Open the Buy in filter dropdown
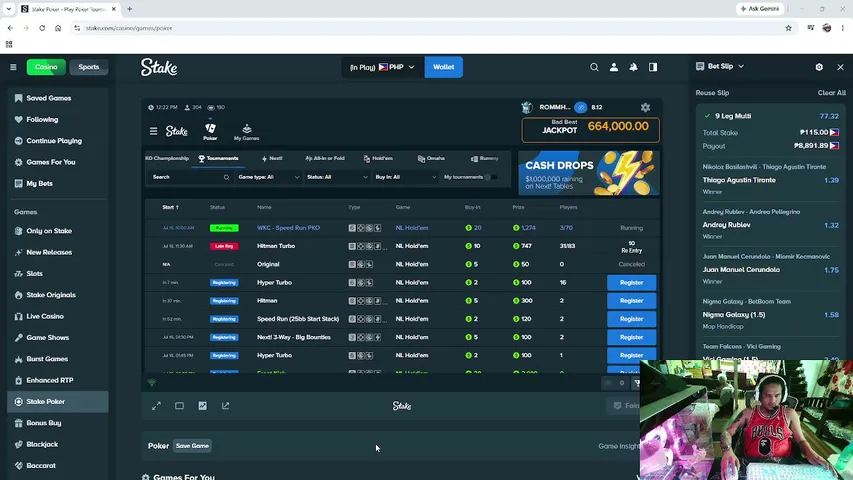Image resolution: width=853 pixels, height=480 pixels. pos(406,177)
